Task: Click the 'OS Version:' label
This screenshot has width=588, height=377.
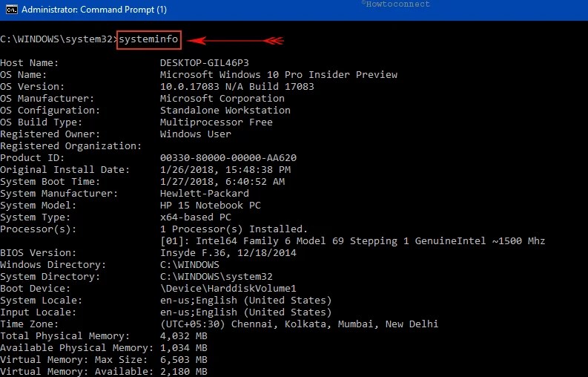Action: pyautogui.click(x=32, y=87)
